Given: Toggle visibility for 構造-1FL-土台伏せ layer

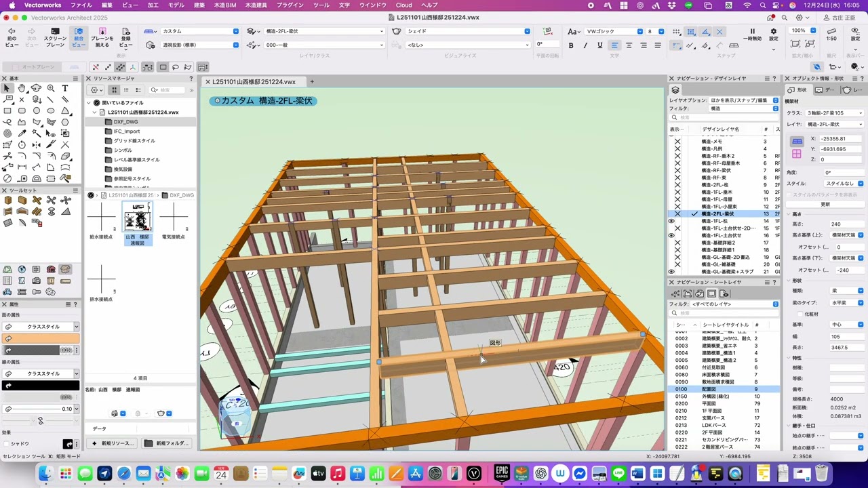Looking at the screenshot, I should click(x=671, y=236).
